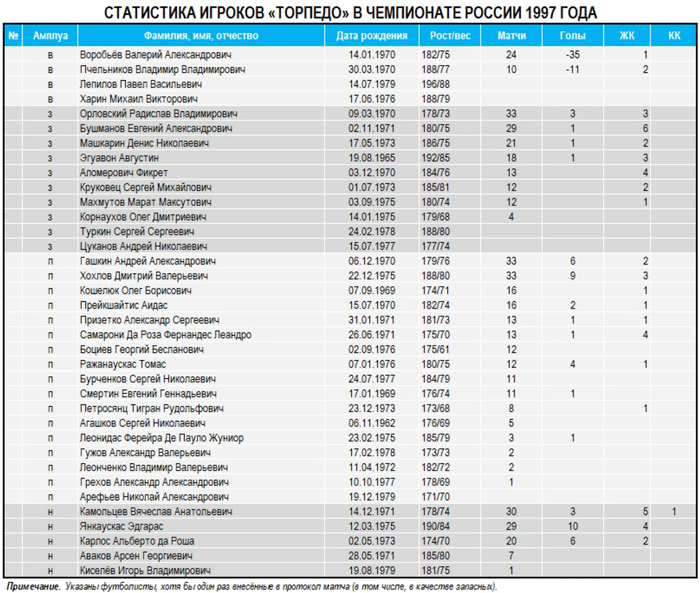Select player Воробьёв Валерий Александрович
The height and width of the screenshot is (593, 700).
[155, 55]
